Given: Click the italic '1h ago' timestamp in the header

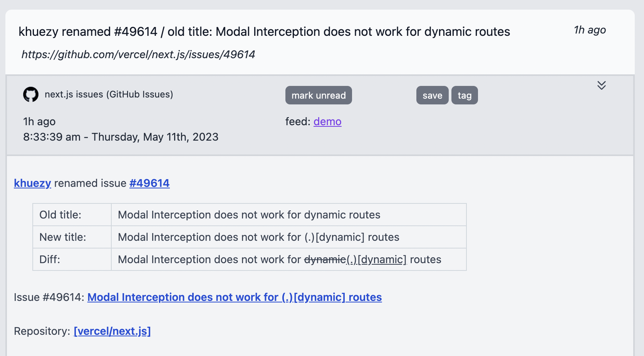Looking at the screenshot, I should [x=590, y=30].
